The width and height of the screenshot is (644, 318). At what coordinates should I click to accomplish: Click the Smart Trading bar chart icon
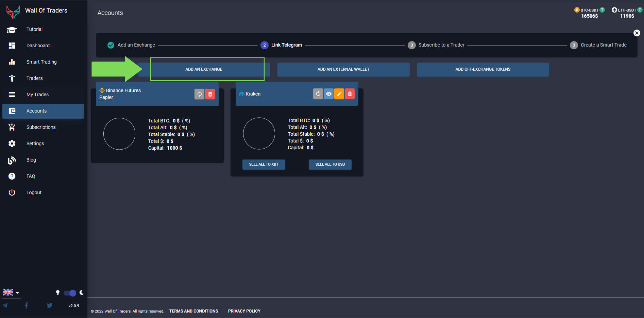(12, 62)
